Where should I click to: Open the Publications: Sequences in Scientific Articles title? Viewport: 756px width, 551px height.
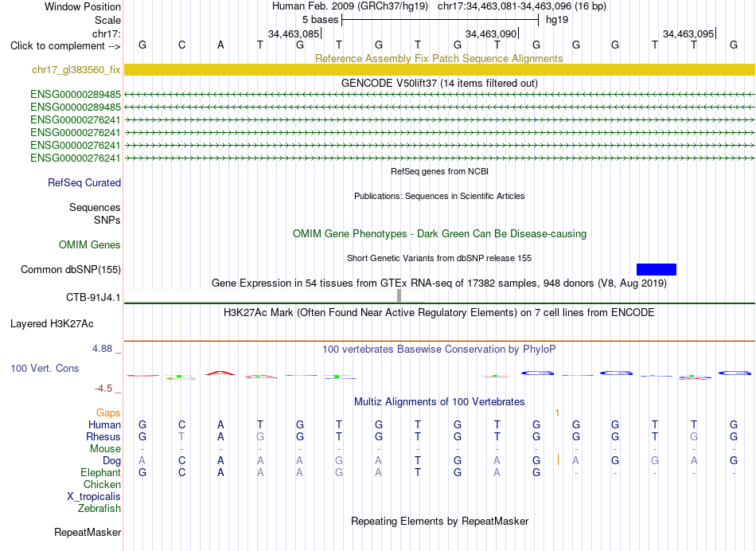click(x=439, y=196)
